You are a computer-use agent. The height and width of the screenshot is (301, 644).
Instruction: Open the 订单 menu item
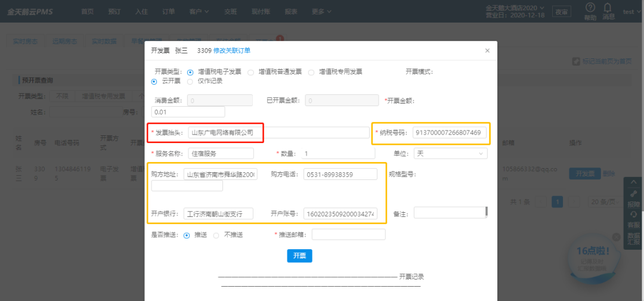click(x=168, y=11)
